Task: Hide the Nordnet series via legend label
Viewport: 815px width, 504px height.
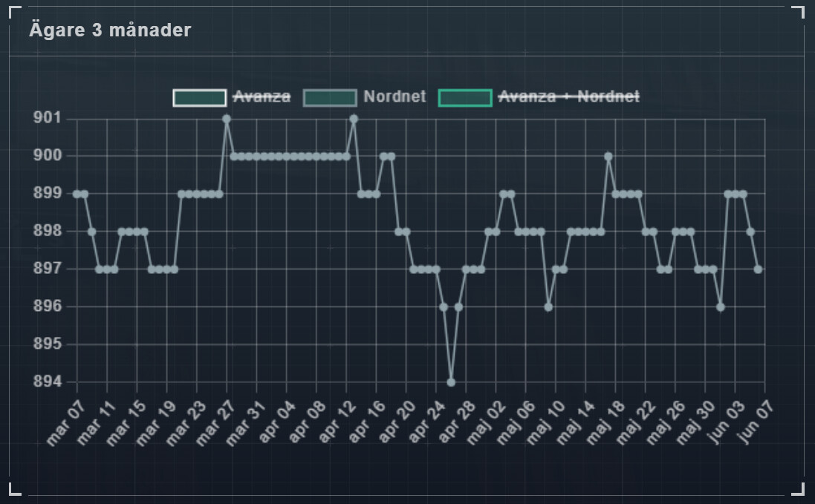Action: point(394,97)
